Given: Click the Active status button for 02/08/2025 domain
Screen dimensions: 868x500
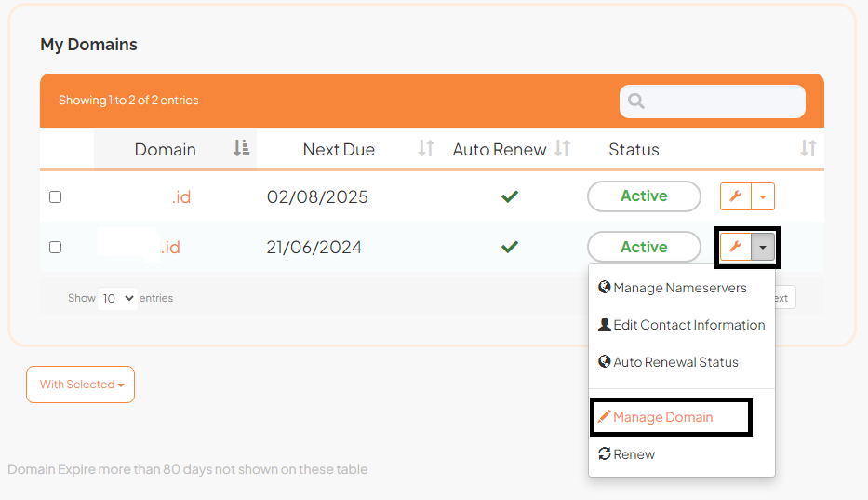Looking at the screenshot, I should (x=644, y=196).
